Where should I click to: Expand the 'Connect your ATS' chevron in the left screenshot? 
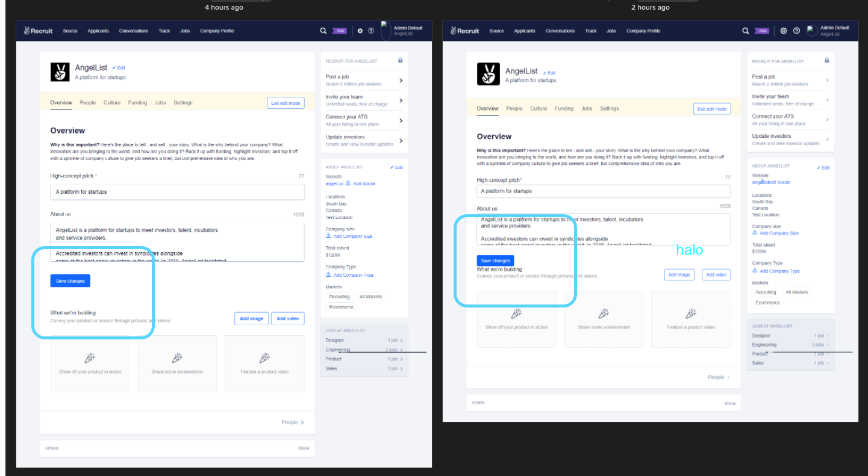coord(401,120)
